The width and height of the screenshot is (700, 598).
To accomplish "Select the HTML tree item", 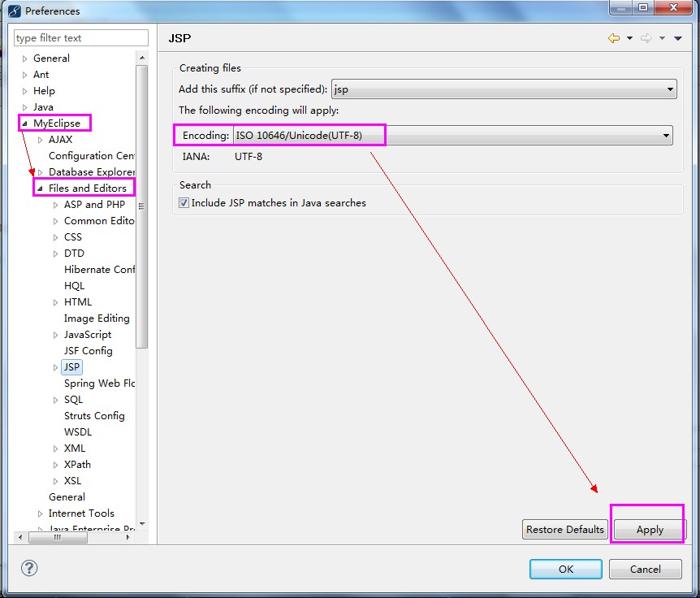I will pyautogui.click(x=78, y=302).
